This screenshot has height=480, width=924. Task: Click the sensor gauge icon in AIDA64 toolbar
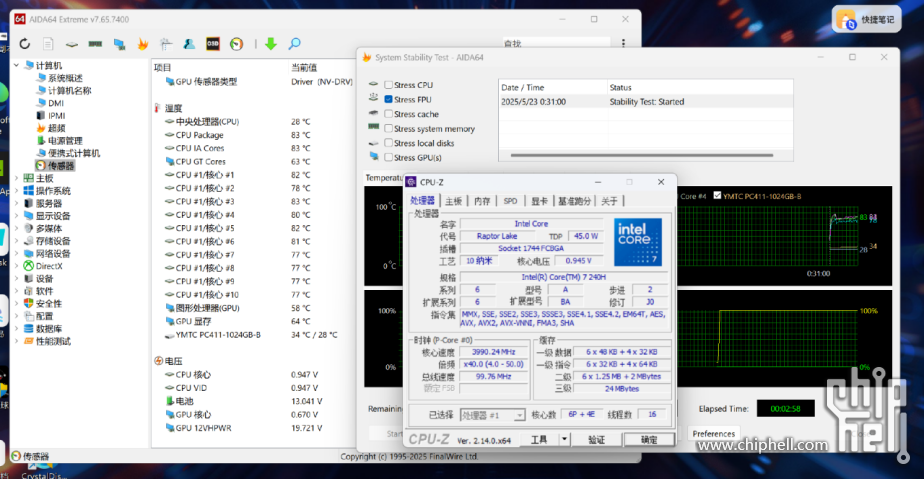point(236,44)
